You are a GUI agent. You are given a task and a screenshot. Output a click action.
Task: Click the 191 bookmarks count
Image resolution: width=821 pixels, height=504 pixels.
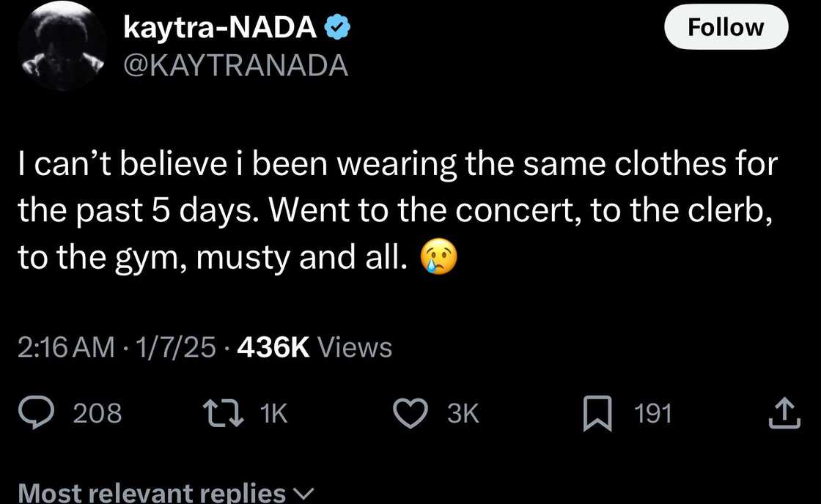[x=652, y=414]
